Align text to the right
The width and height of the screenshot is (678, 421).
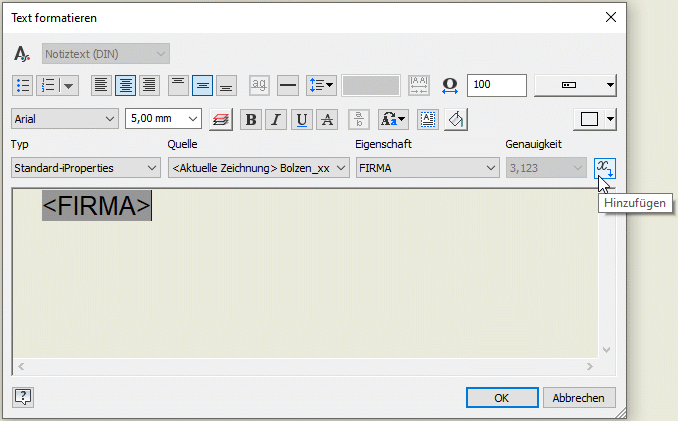[149, 85]
